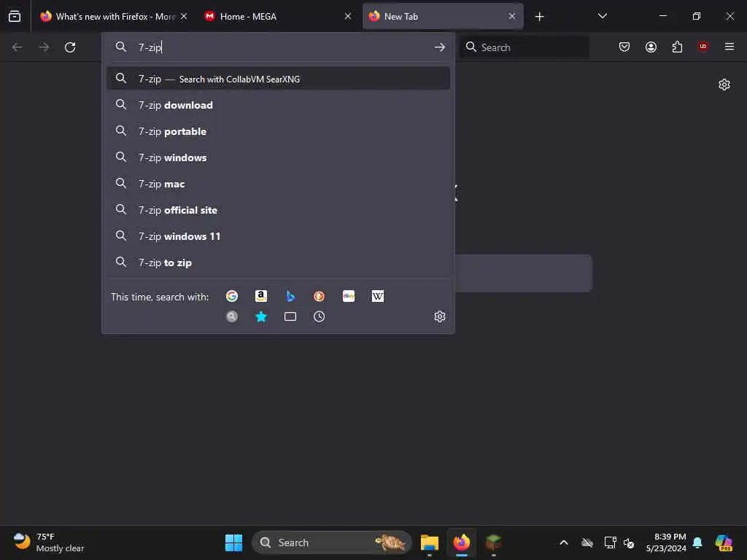Search with Bing icon

[x=290, y=296]
